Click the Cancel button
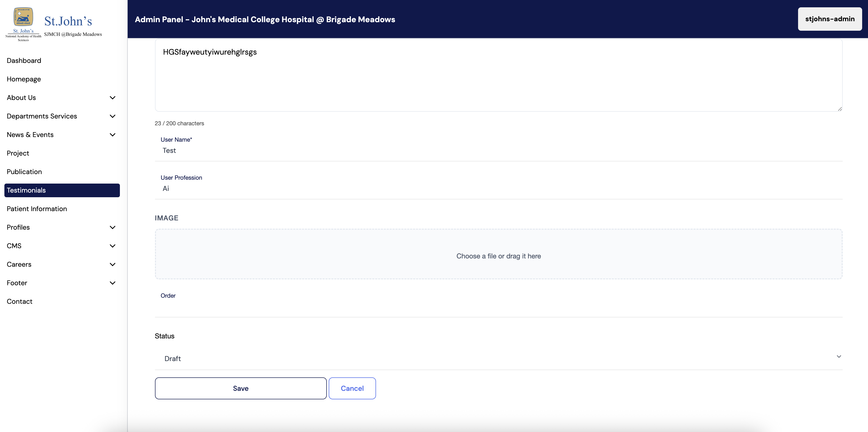Viewport: 868px width, 432px height. [352, 388]
